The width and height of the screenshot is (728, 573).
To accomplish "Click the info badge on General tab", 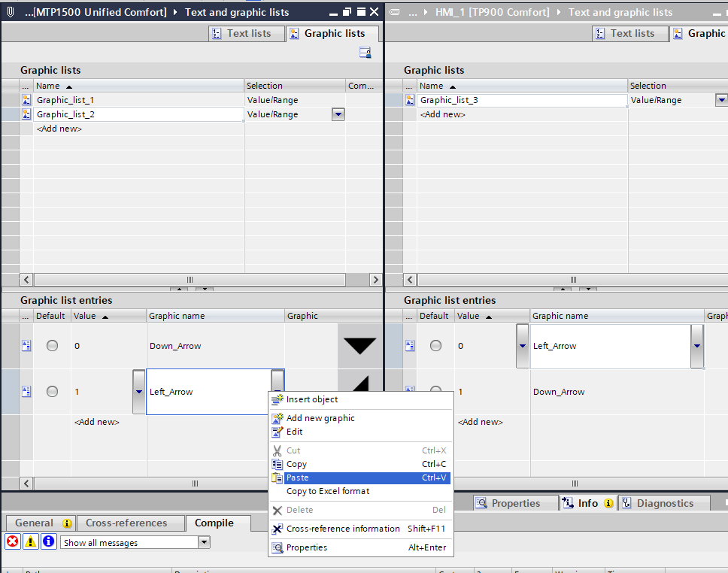I will pos(67,523).
